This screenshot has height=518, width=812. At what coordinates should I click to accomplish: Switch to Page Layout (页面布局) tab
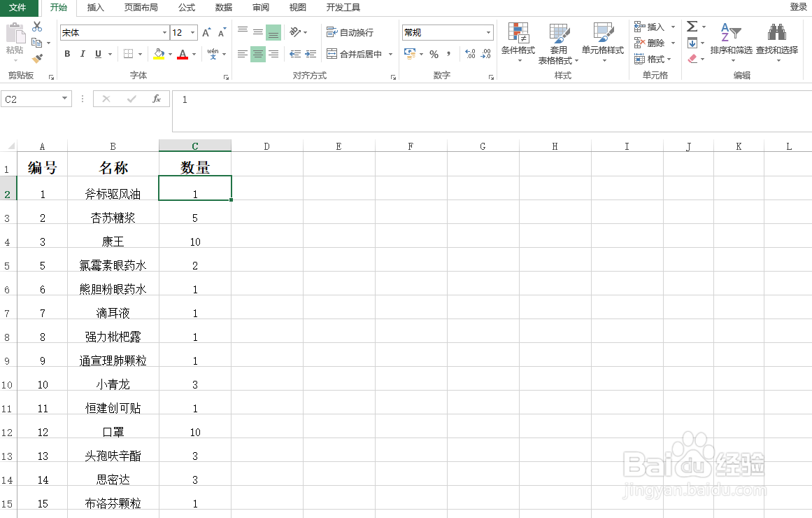coord(141,7)
